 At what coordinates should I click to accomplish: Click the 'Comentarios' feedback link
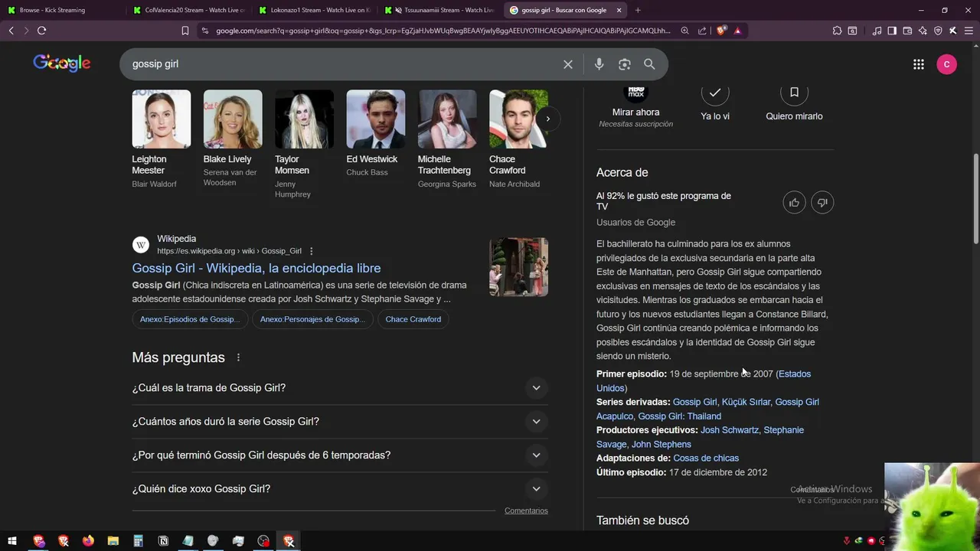[526, 510]
